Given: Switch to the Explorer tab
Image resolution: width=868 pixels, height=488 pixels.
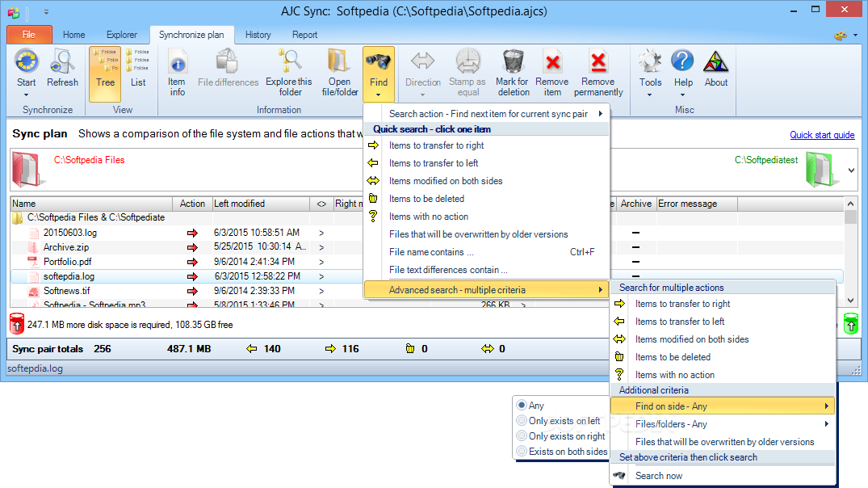Looking at the screenshot, I should coord(122,35).
